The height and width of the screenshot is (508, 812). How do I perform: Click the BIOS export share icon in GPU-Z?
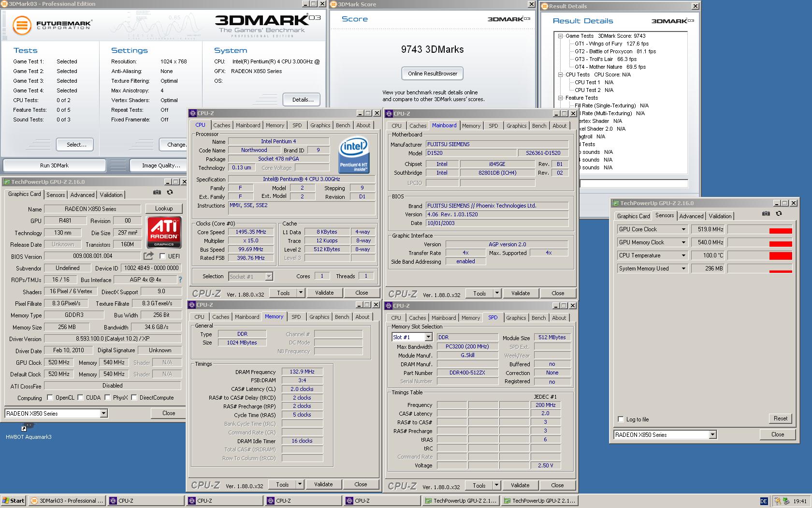[x=148, y=256]
